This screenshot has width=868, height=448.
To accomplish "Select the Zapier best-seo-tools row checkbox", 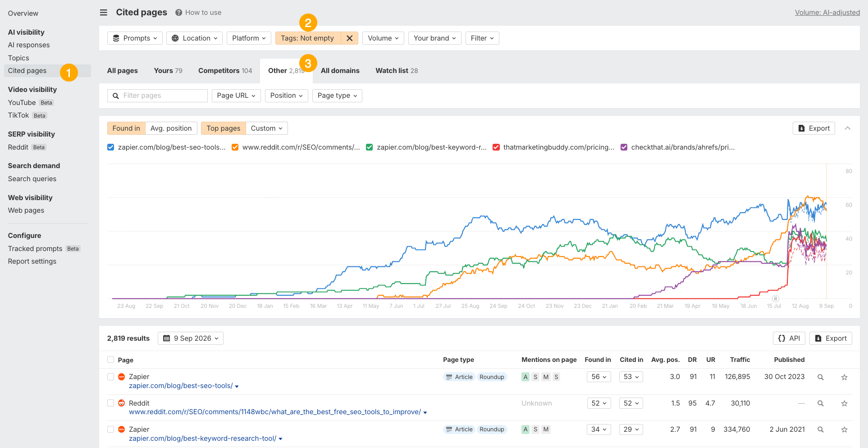I will point(111,377).
